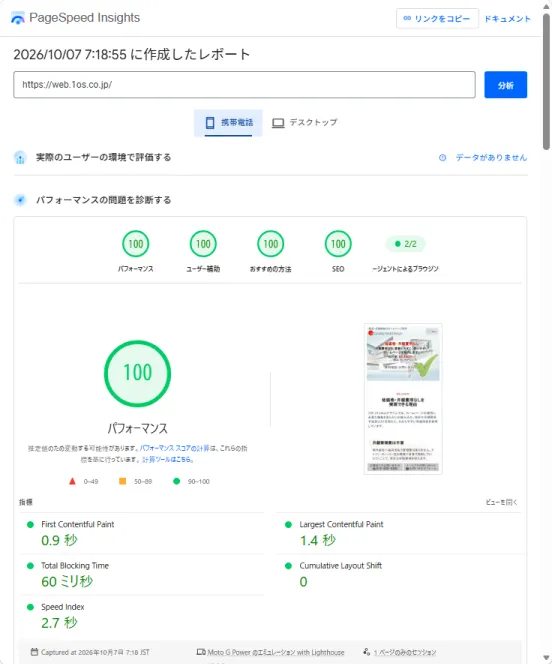Click the performance diagnosis section icon
Viewport: 552px width, 664px height.
click(20, 200)
